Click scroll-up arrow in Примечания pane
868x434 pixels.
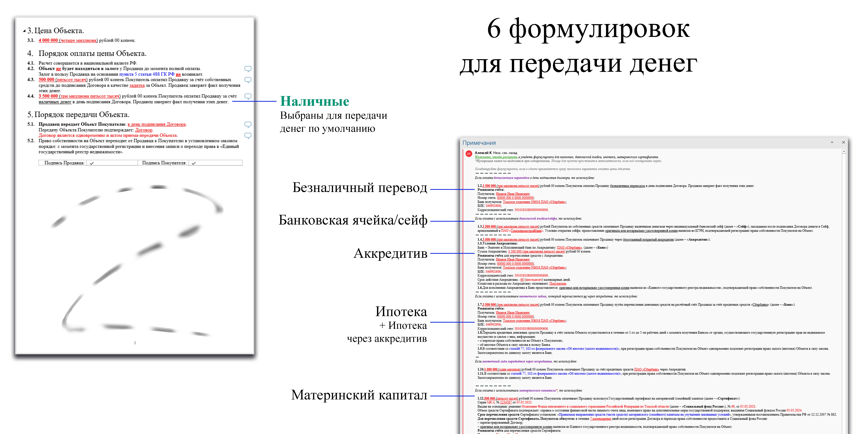(844, 152)
